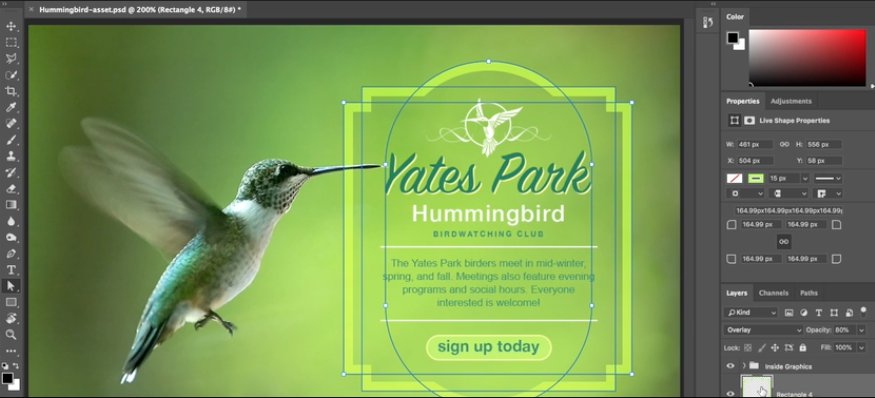Swap foreground and background colors in toolbar
The image size is (875, 398).
[16, 366]
